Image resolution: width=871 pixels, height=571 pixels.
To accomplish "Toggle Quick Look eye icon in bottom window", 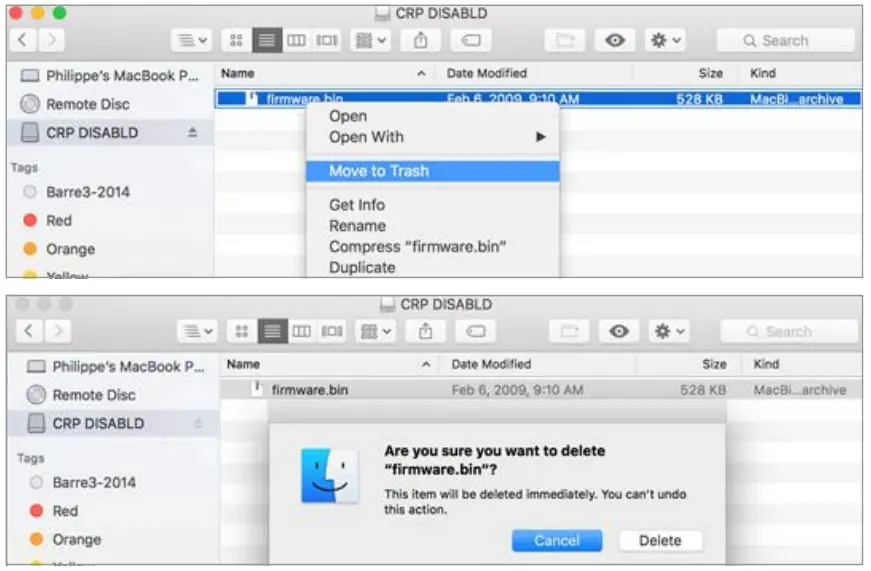I will (619, 331).
